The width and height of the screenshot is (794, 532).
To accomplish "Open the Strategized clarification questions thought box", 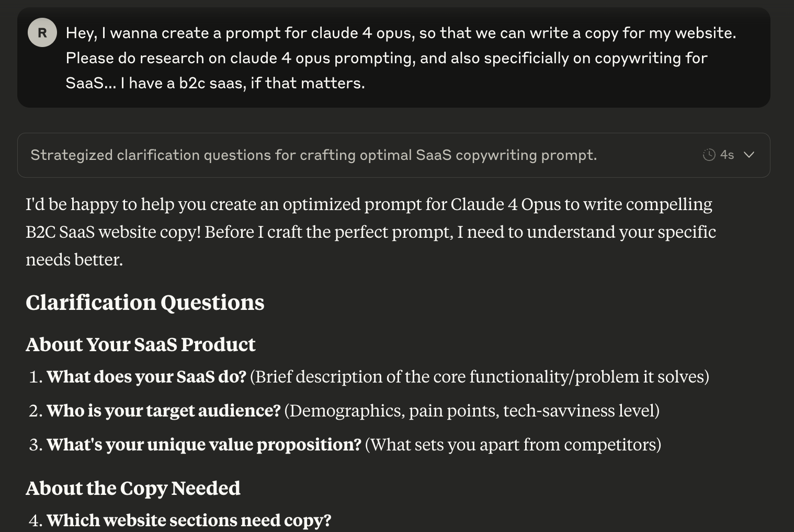I will [x=393, y=155].
